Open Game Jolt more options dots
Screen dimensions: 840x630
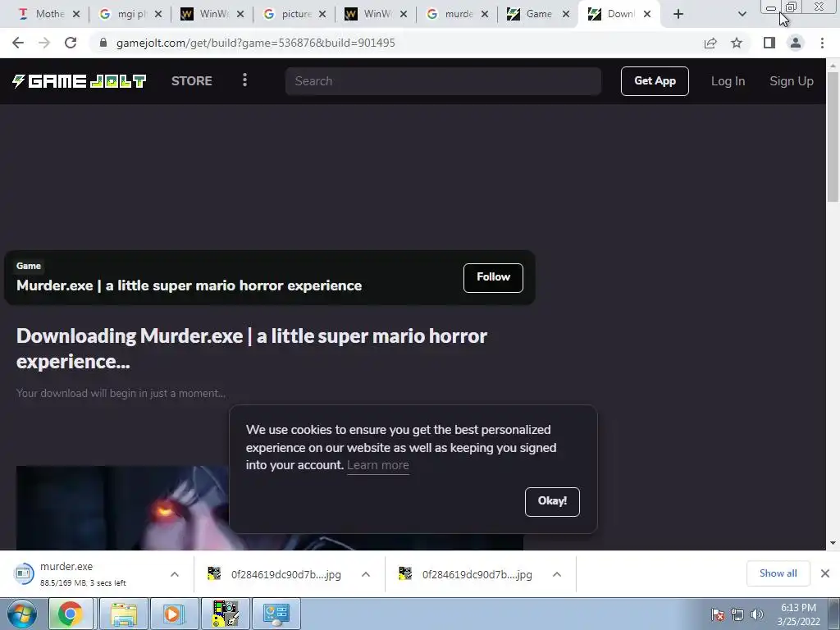tap(244, 80)
